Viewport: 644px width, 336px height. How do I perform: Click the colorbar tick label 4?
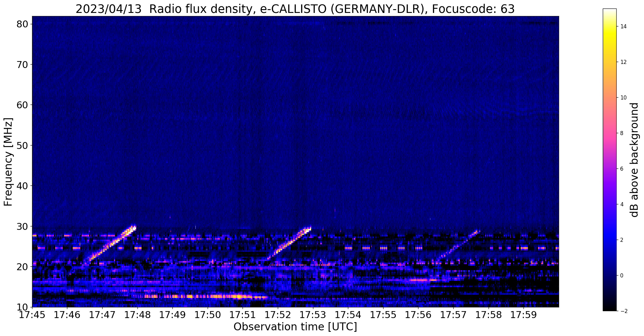[x=621, y=204]
